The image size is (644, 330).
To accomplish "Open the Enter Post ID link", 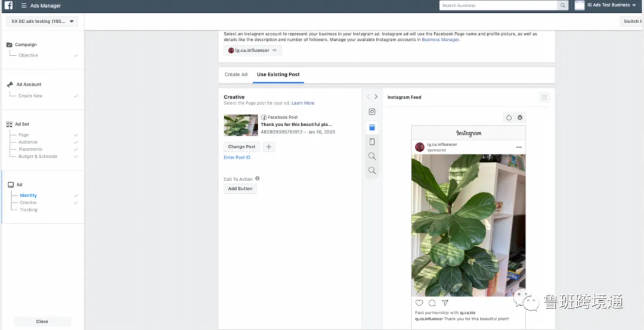I will click(237, 158).
